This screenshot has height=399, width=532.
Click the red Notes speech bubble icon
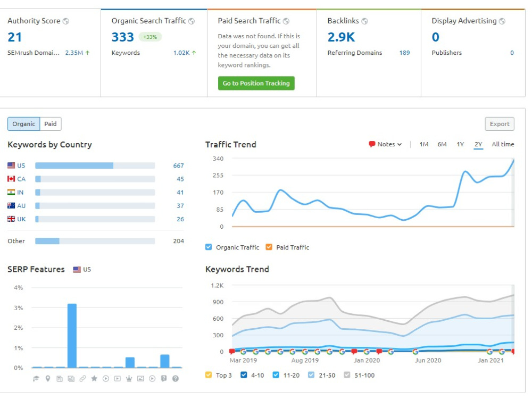point(372,144)
